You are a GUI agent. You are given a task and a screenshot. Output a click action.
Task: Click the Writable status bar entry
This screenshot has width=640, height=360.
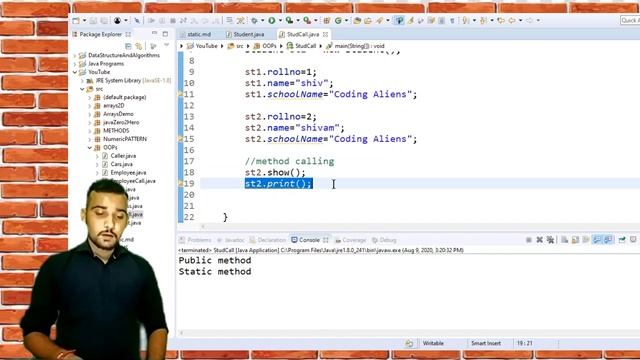pyautogui.click(x=433, y=343)
